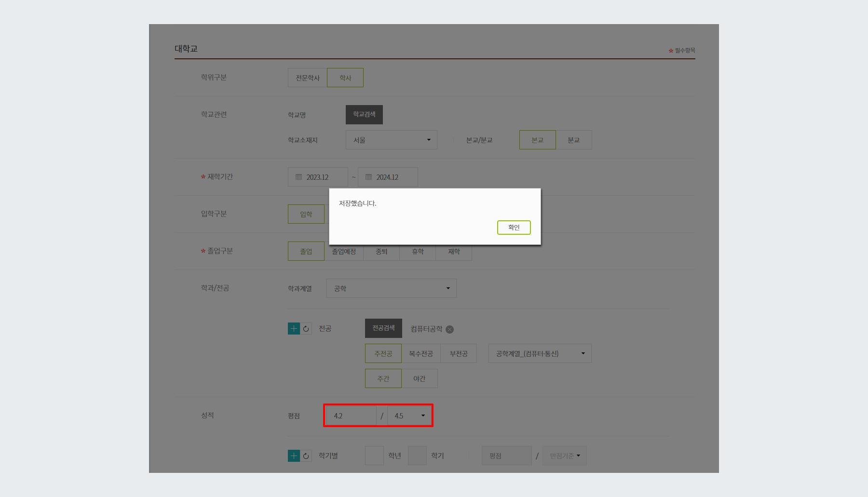Mark the major as 부전공
Viewport: 868px width, 497px height.
[x=459, y=353]
